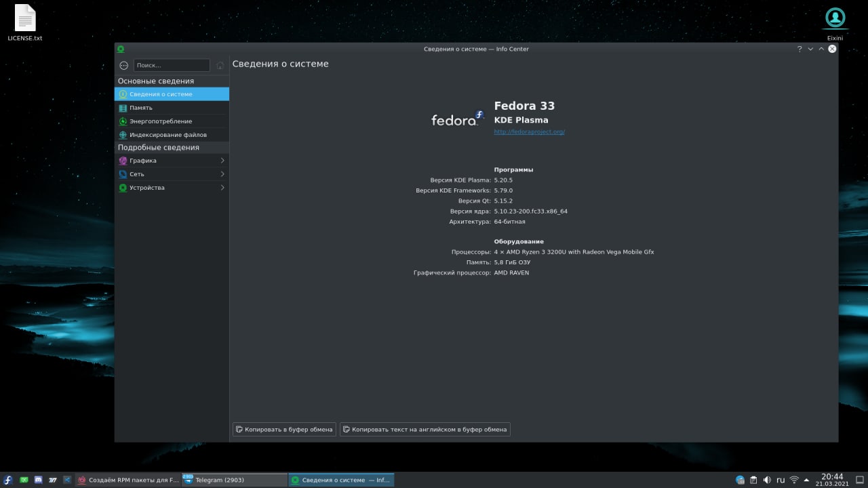Click the 'KDE Plasma' subtitle text
This screenshot has width=868, height=488.
click(521, 120)
